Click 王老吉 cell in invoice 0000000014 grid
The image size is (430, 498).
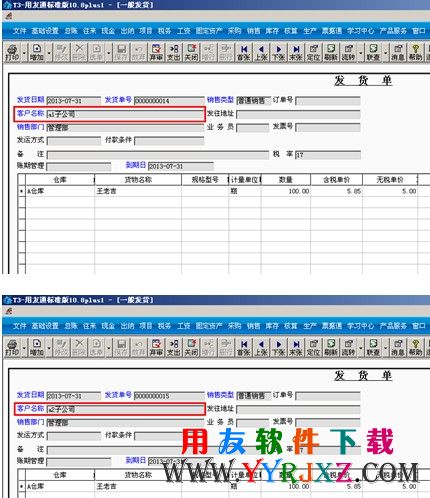click(138, 191)
